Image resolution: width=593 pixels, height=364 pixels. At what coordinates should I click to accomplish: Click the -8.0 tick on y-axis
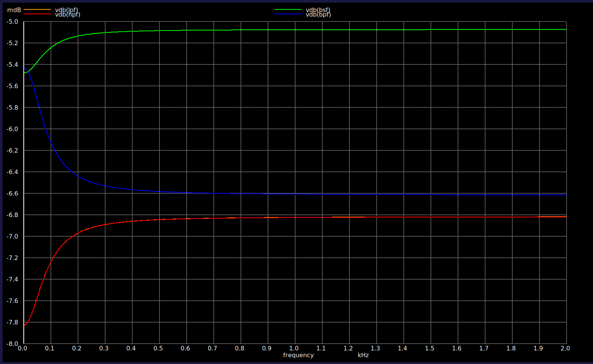[12, 344]
